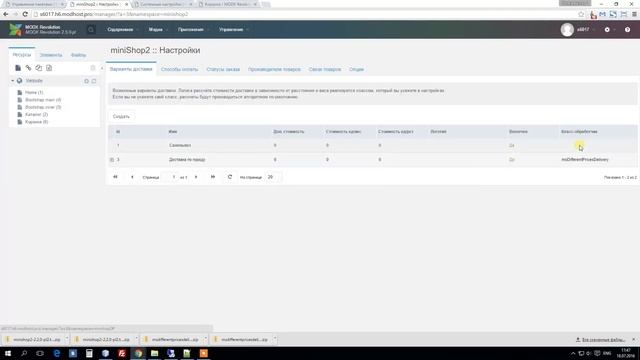Screen dimensions: 640x360
Task: Open the Медиа menu dropdown
Action: 158,29
